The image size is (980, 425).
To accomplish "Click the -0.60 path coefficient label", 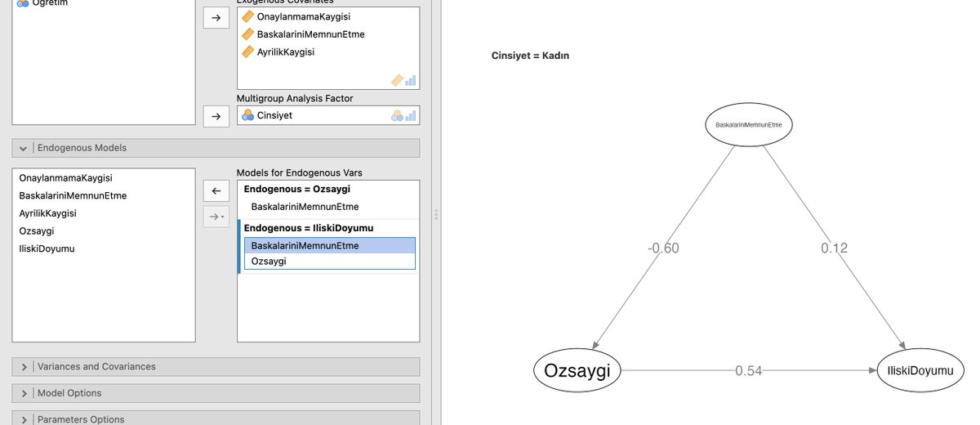I will [x=663, y=248].
